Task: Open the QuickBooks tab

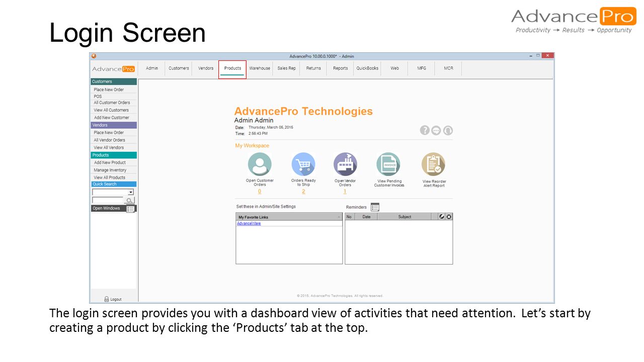Action: [x=367, y=68]
